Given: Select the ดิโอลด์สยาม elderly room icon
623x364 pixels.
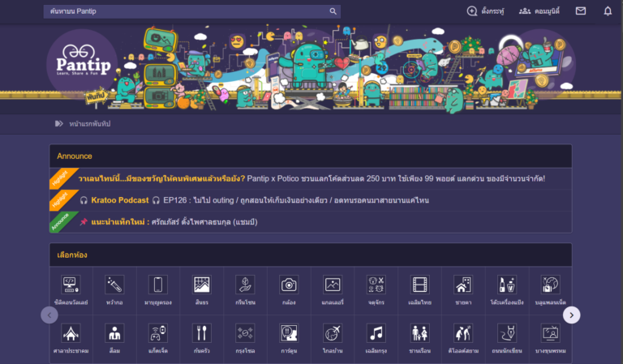Looking at the screenshot, I should (463, 333).
